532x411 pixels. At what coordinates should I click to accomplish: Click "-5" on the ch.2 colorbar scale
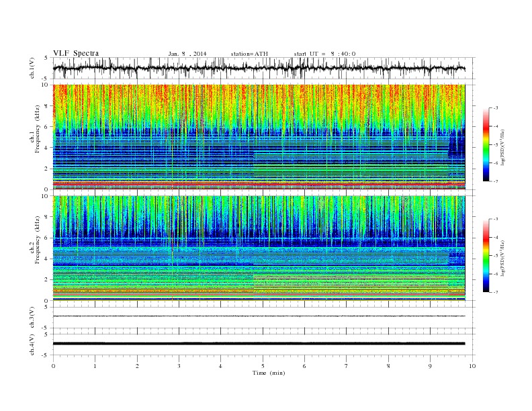[x=496, y=256]
